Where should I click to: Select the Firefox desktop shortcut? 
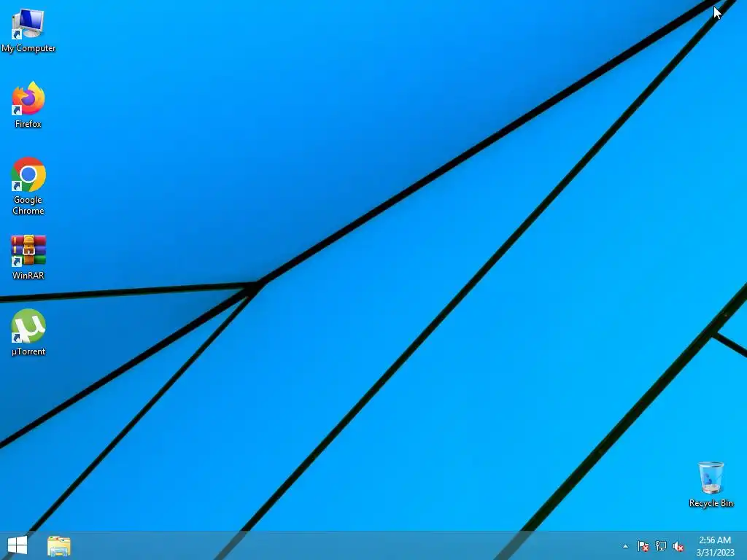point(28,105)
